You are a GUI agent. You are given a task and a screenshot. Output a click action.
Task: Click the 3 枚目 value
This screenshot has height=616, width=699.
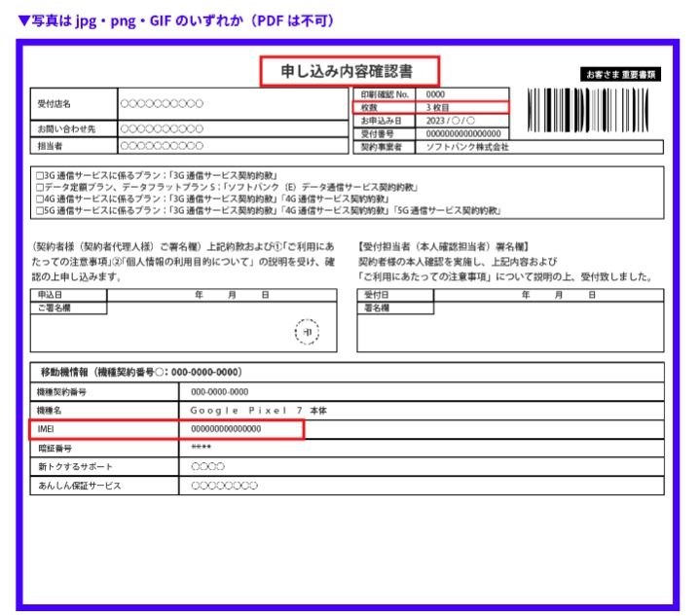pyautogui.click(x=438, y=107)
